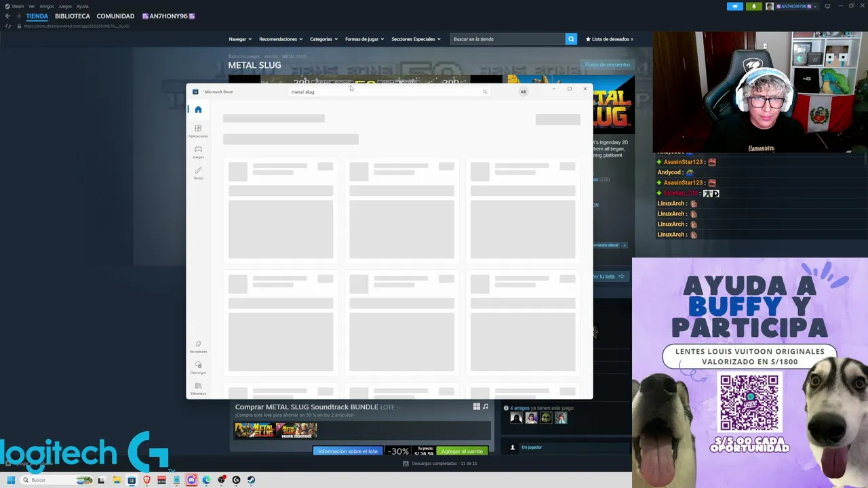Open Biblioteca in Microsoft Store sidebar
The width and height of the screenshot is (868, 488).
[x=198, y=389]
